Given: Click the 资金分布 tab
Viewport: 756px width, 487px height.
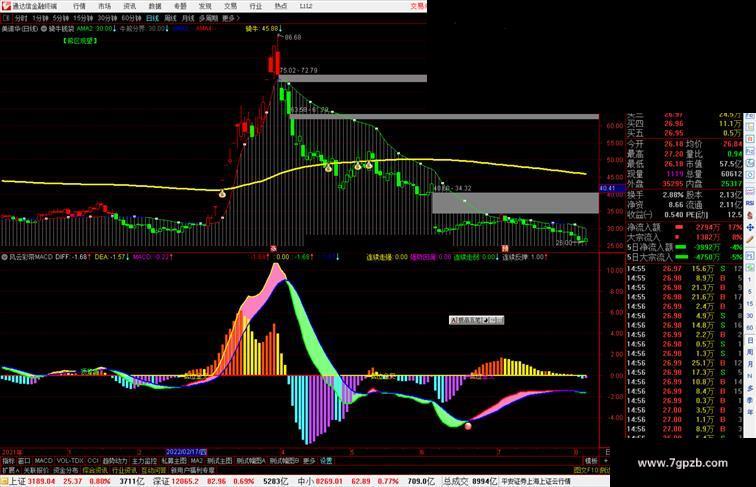Looking at the screenshot, I should pyautogui.click(x=66, y=470).
